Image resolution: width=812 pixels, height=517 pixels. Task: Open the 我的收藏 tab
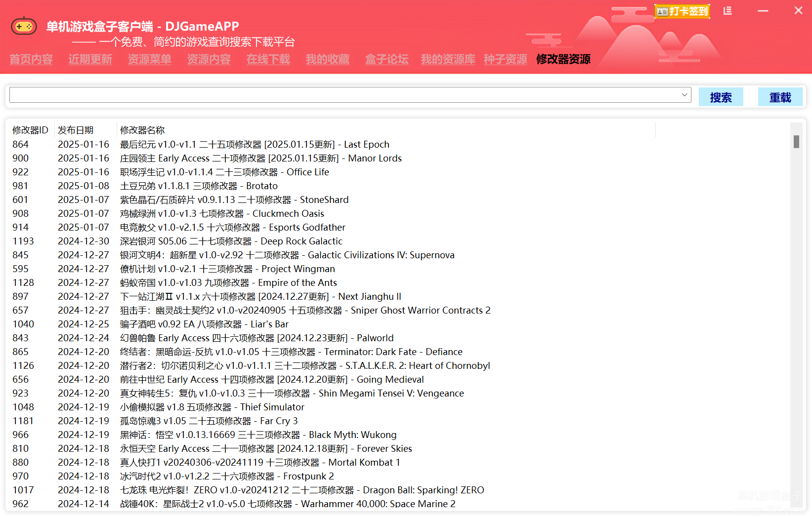[x=328, y=59]
